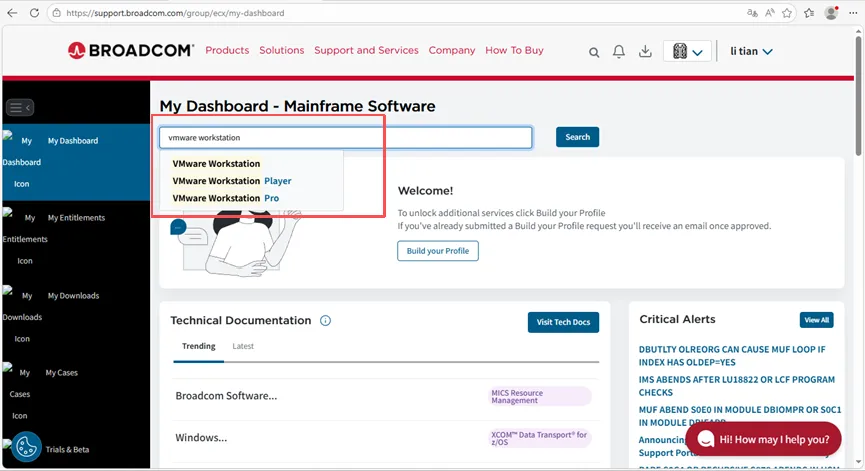Click the Search button
Viewport: 865px width, 471px height.
[x=578, y=137]
